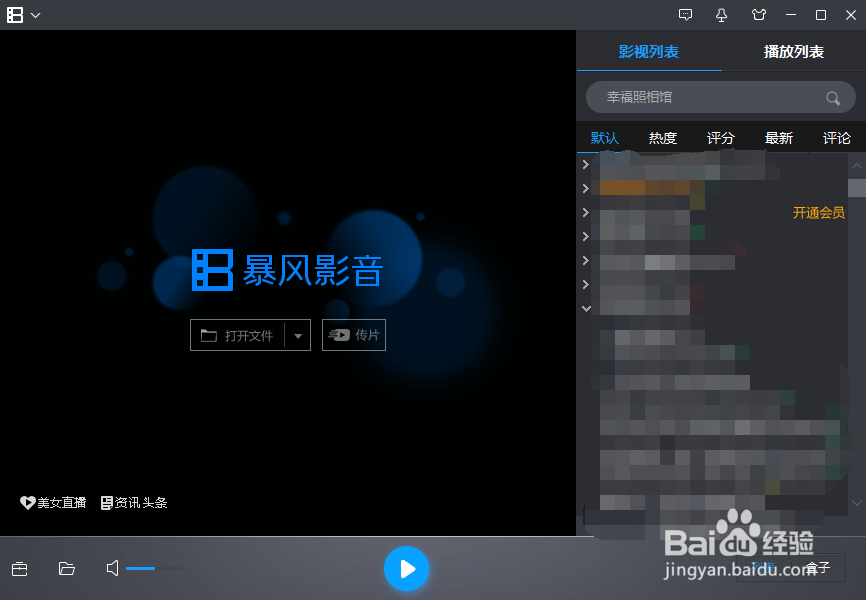Screen dimensions: 866x600
Task: Click the magnifier search icon
Action: 833,98
